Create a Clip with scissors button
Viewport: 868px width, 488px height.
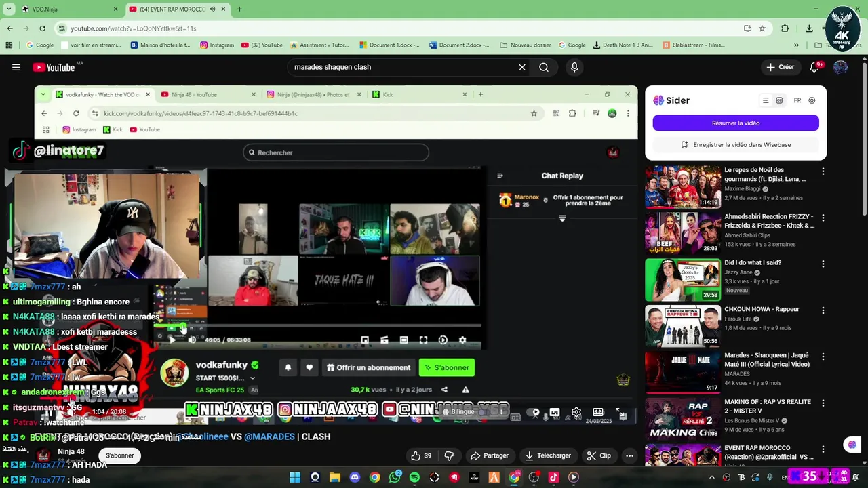click(599, 455)
